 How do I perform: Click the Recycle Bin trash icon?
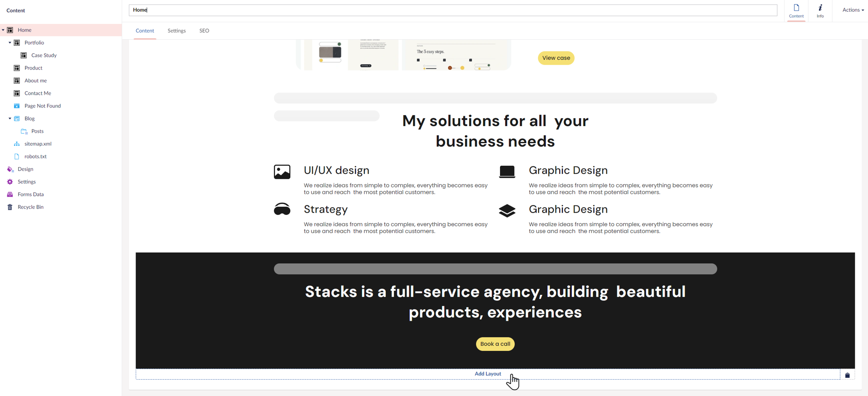tap(10, 207)
